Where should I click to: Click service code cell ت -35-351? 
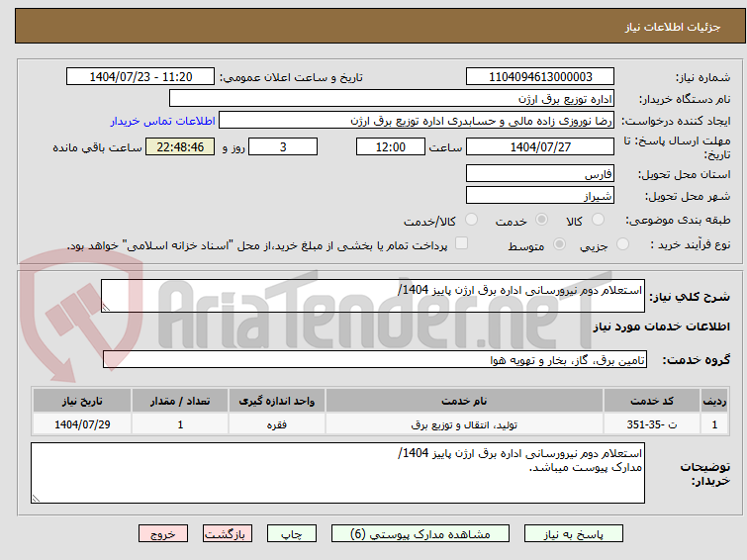pos(651,424)
